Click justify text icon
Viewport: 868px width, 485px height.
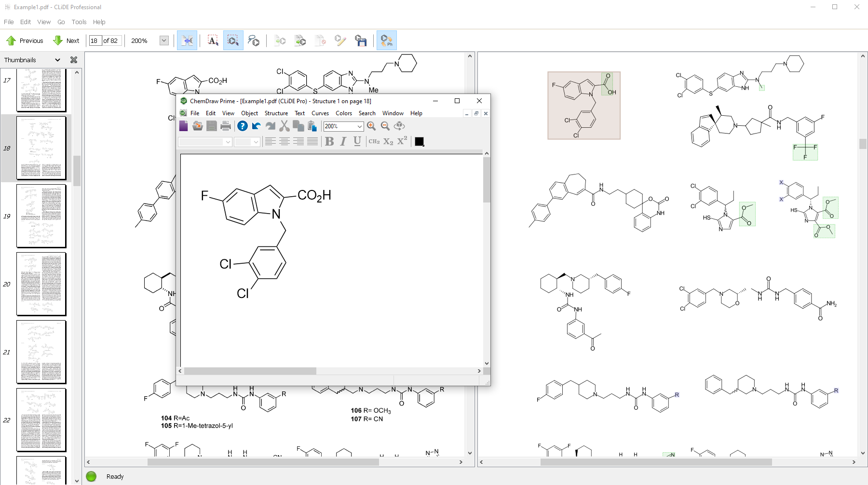312,141
